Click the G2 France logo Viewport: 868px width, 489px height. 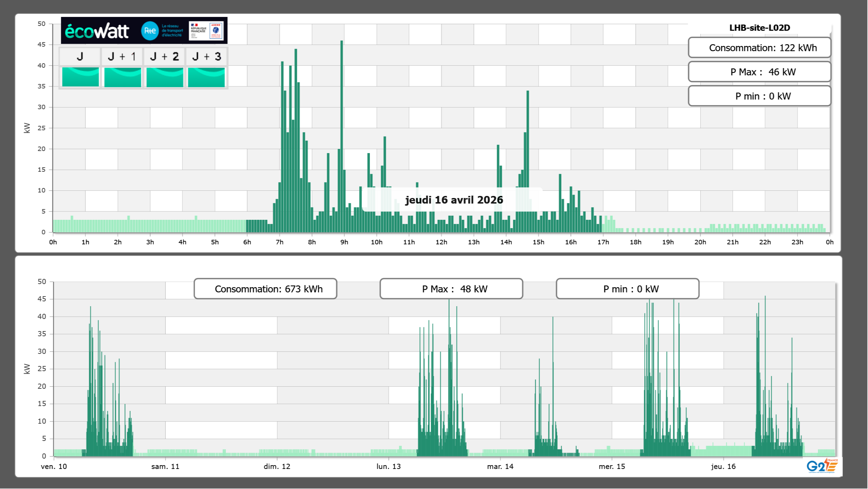coord(822,466)
